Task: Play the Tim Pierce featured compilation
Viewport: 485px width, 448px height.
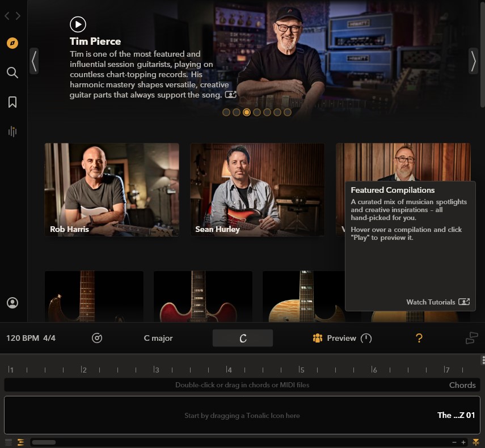Action: click(78, 24)
